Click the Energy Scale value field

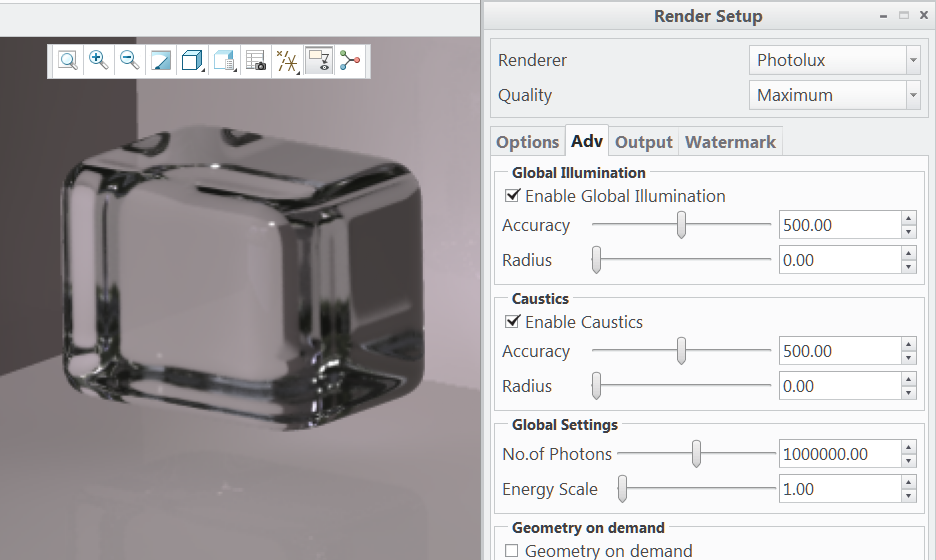[x=840, y=489]
